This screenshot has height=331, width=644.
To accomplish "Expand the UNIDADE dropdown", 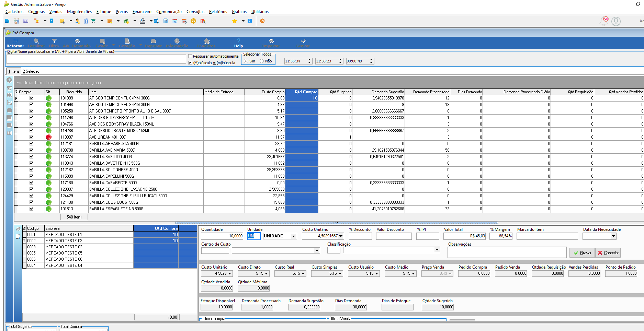I will click(294, 236).
